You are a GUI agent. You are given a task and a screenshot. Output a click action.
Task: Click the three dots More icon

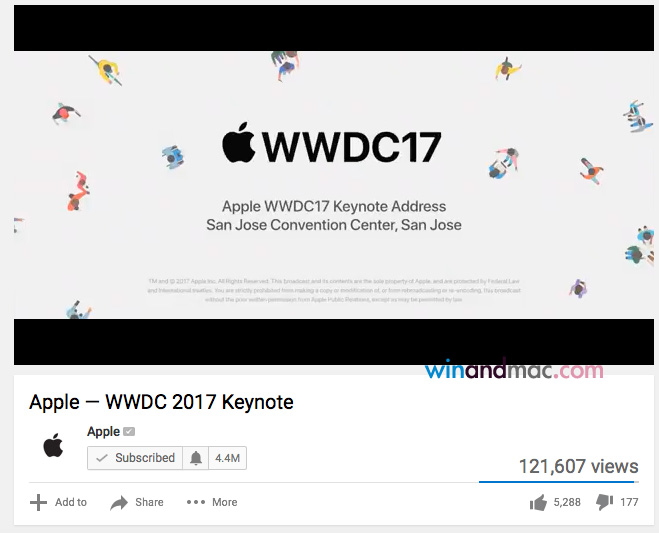pos(196,502)
